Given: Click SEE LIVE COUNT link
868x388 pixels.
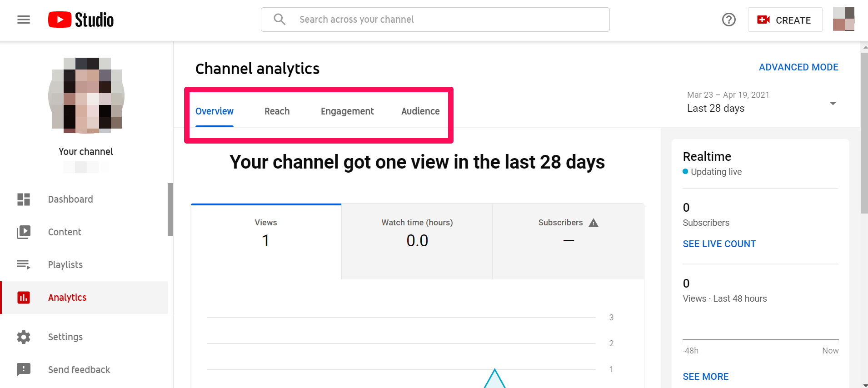Looking at the screenshot, I should point(719,244).
